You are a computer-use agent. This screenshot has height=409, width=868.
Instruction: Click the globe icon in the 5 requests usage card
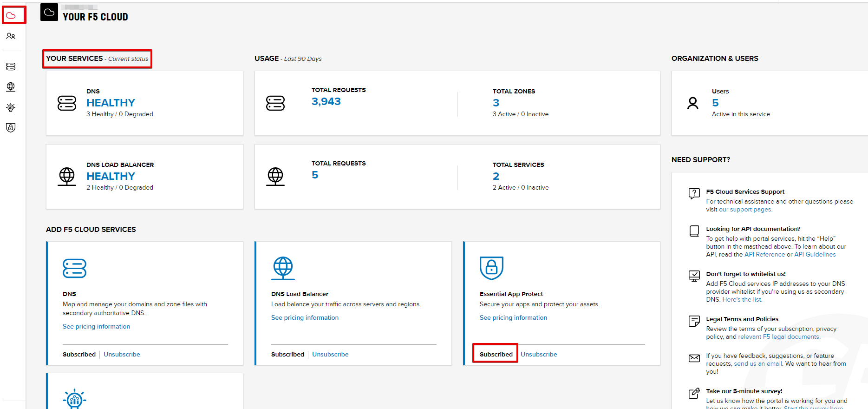[x=275, y=177]
